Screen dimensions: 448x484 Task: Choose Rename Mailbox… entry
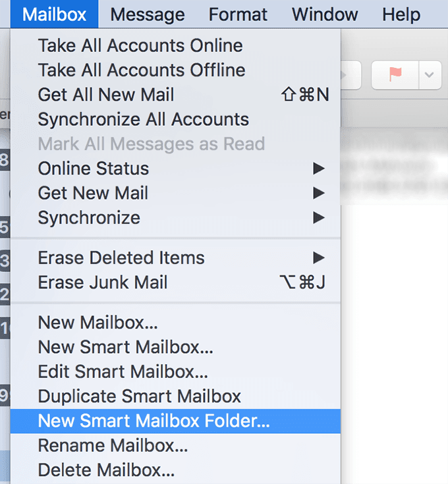(175, 446)
